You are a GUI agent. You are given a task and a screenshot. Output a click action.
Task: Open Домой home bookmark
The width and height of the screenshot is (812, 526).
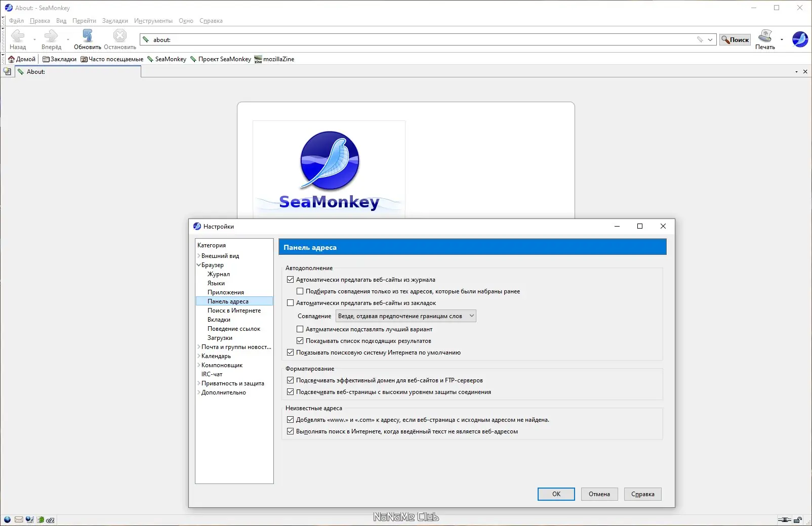pos(22,59)
